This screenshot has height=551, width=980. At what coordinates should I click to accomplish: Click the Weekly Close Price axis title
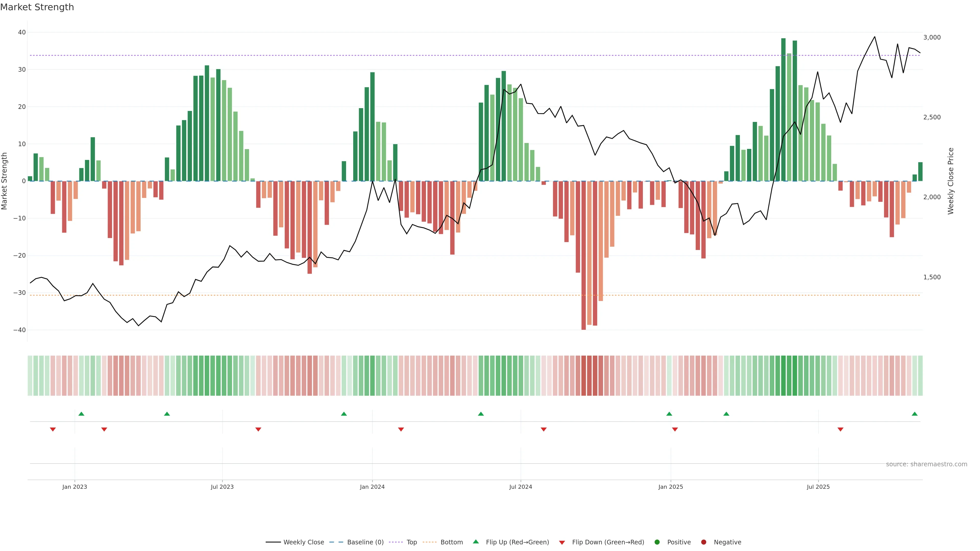pyautogui.click(x=951, y=181)
